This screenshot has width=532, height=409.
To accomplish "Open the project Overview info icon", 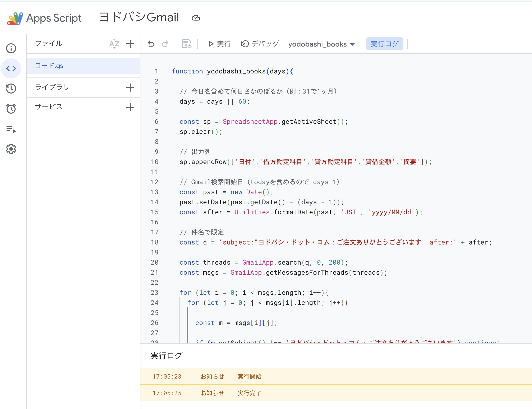I will 11,48.
